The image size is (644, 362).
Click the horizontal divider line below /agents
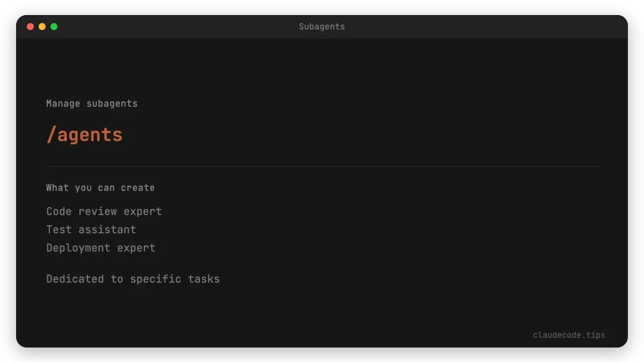coord(322,166)
